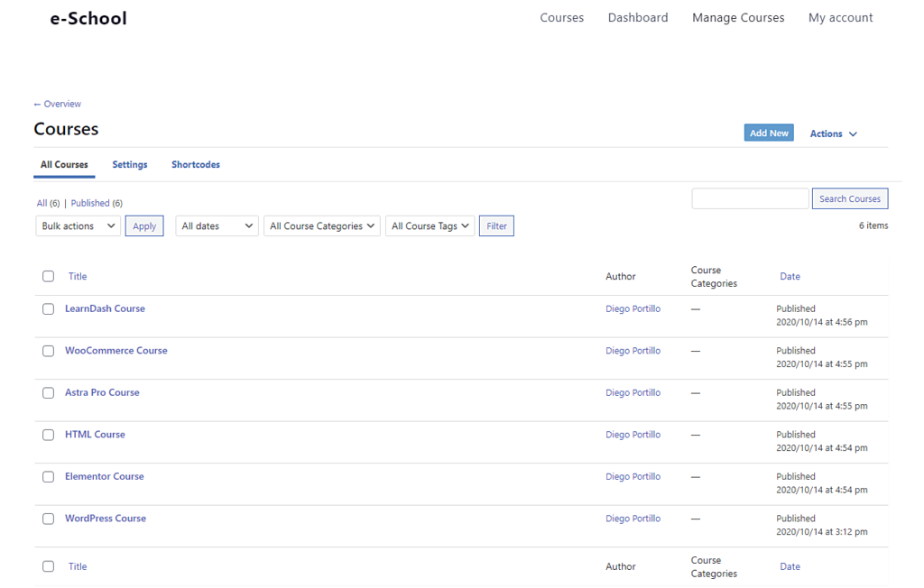Click the Add New button
Image resolution: width=924 pixels, height=588 pixels.
(769, 133)
